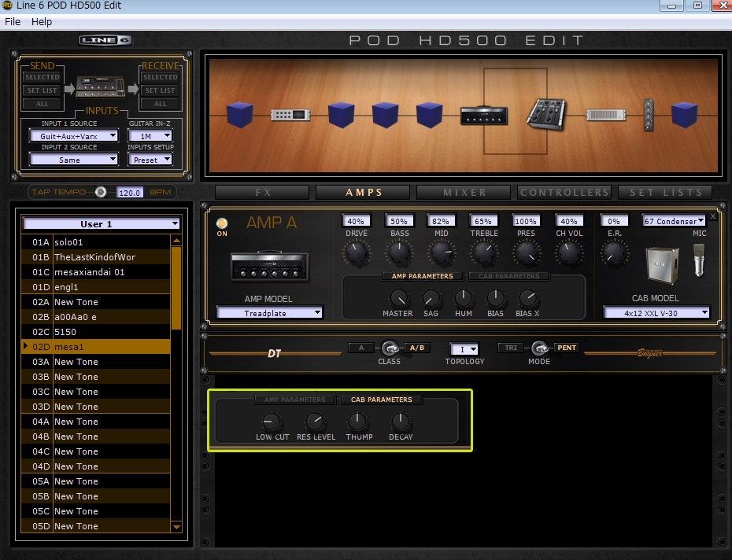Select the mixer block in the signal chain
732x560 pixels.
pos(545,114)
